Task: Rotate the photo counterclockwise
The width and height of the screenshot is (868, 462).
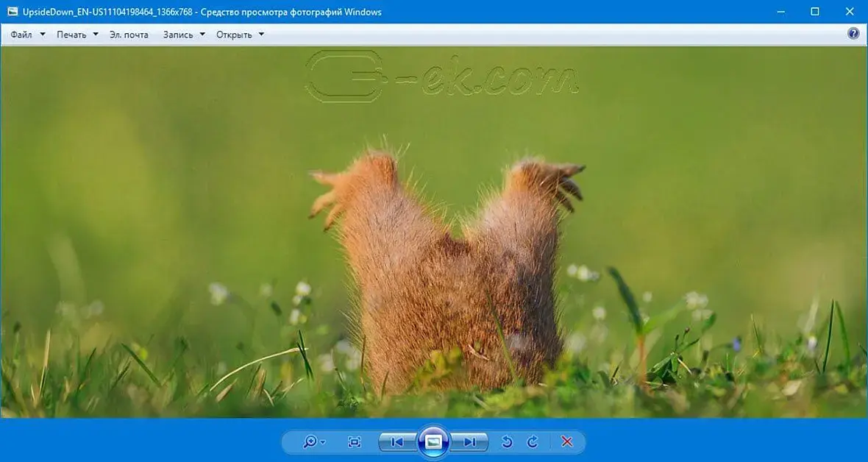Action: (x=507, y=441)
